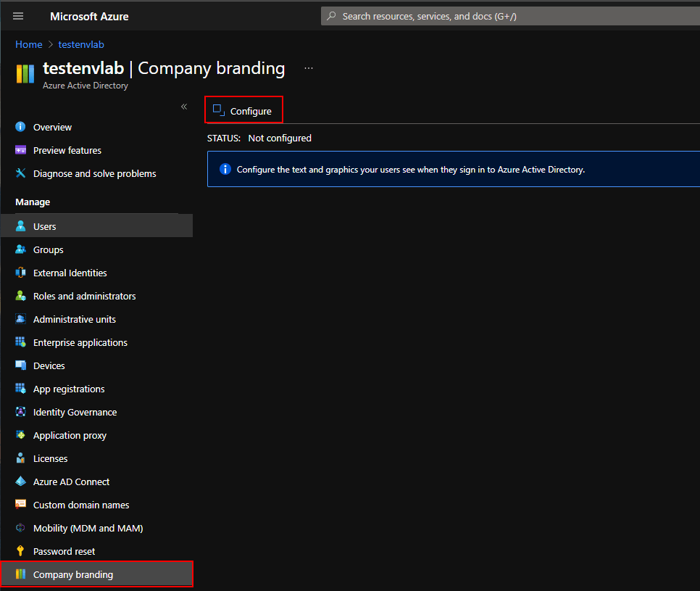Select Overview in the left menu
This screenshot has width=700, height=591.
pyautogui.click(x=52, y=127)
